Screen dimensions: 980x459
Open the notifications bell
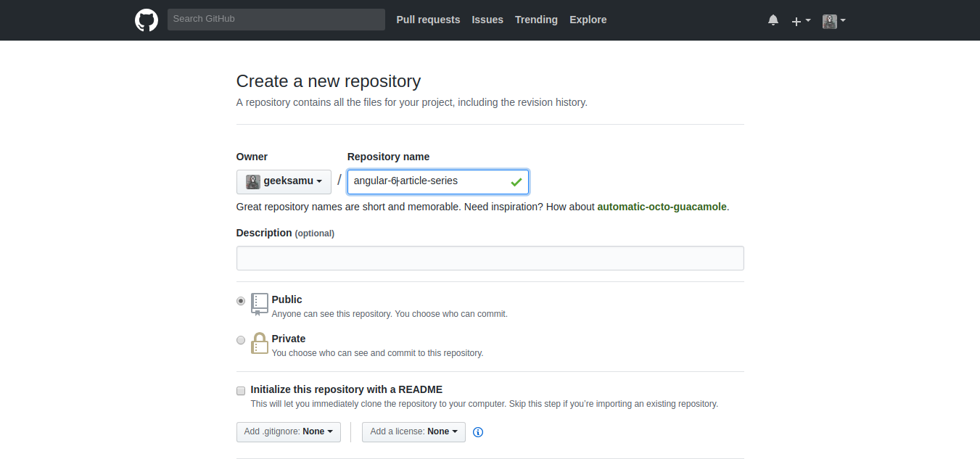[x=773, y=20]
